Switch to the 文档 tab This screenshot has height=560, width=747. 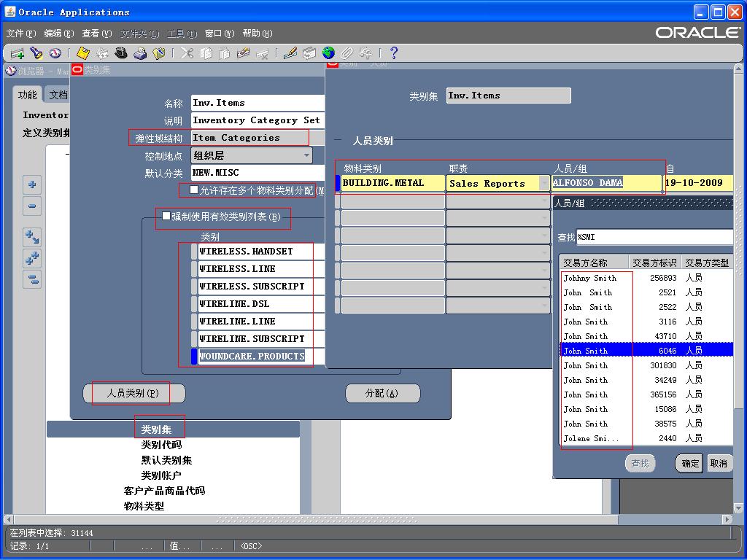coord(58,95)
